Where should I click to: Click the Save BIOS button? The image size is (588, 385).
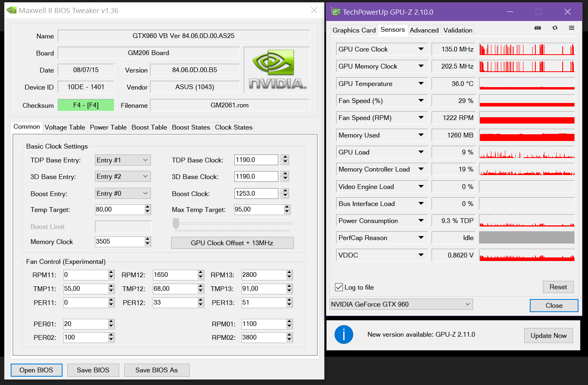[93, 370]
